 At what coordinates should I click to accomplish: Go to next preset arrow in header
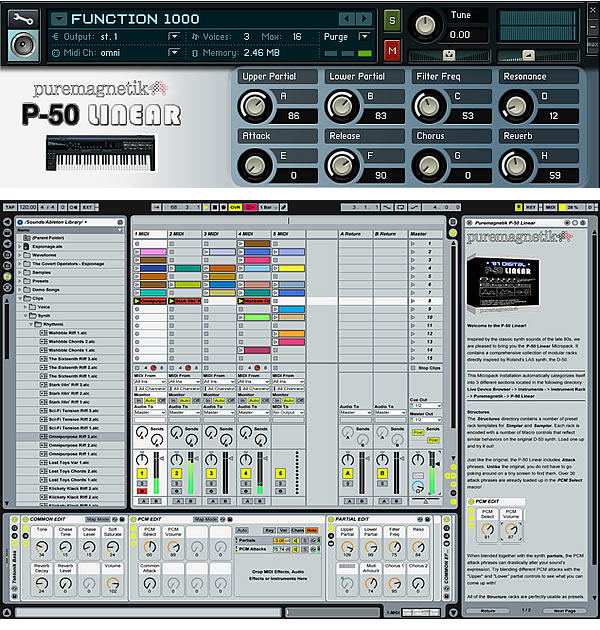364,18
